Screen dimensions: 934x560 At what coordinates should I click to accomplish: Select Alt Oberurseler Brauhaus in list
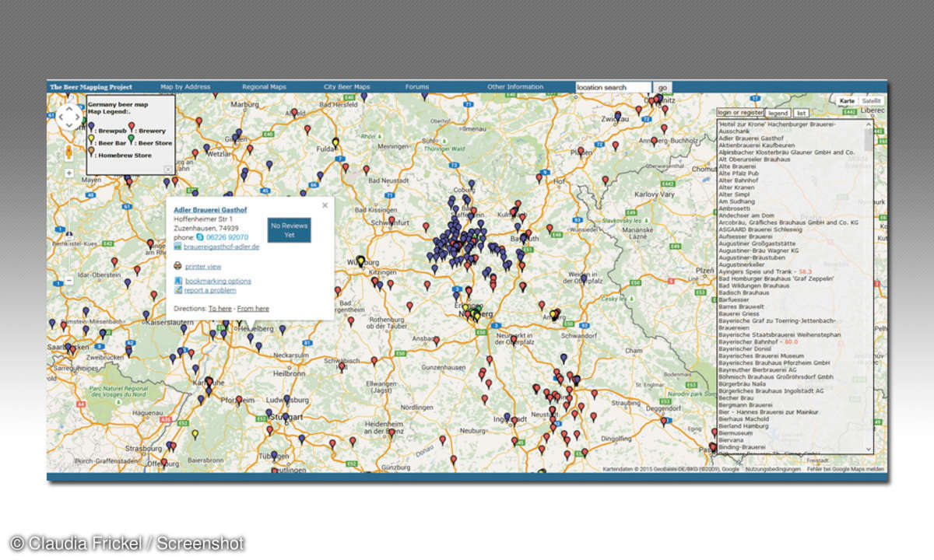(755, 159)
